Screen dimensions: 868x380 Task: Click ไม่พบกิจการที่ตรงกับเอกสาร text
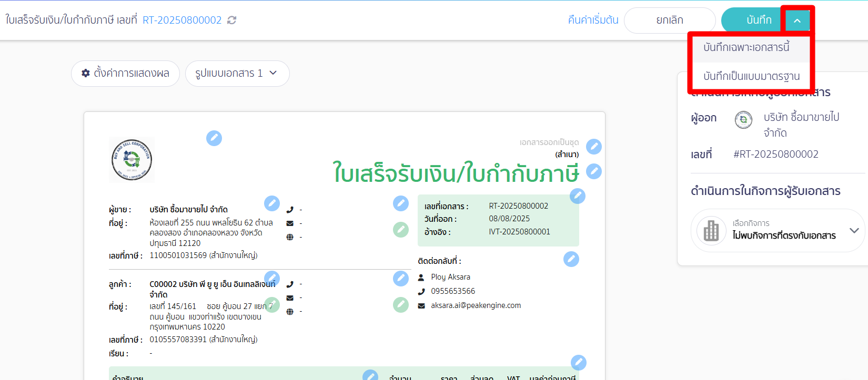coord(784,235)
